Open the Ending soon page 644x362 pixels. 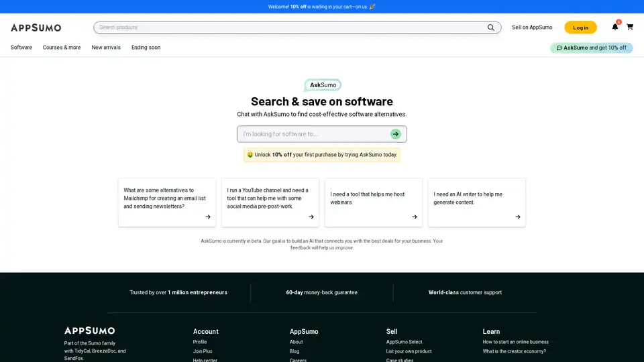click(146, 48)
